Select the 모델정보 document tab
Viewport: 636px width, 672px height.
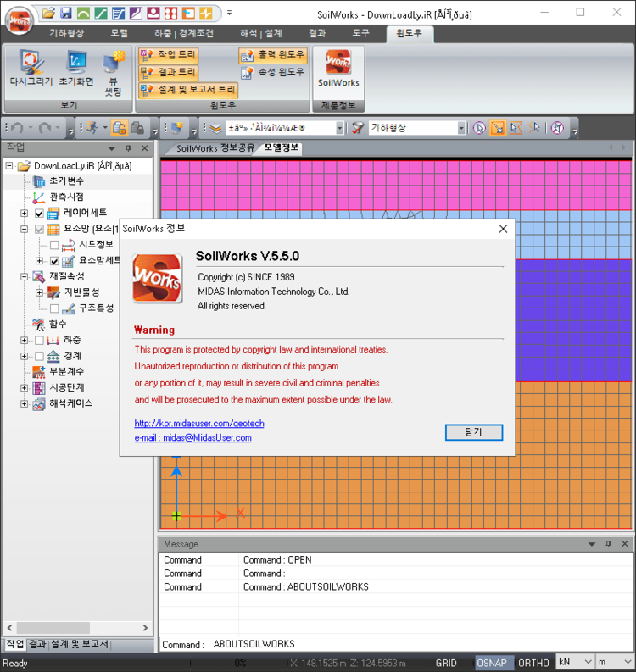point(282,148)
